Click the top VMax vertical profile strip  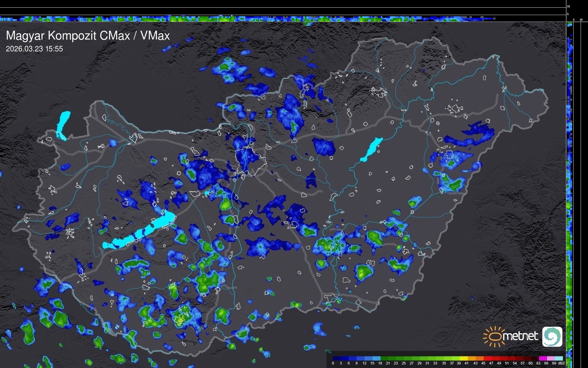click(x=248, y=19)
